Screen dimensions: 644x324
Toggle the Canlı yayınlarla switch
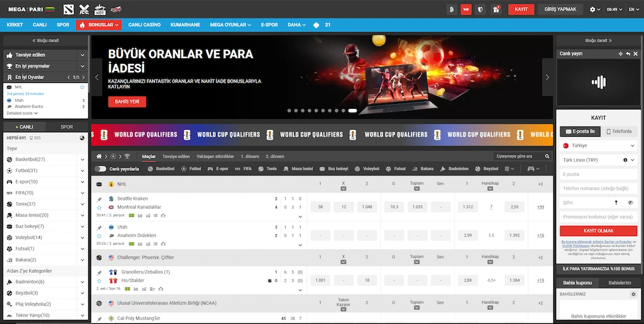[101, 169]
